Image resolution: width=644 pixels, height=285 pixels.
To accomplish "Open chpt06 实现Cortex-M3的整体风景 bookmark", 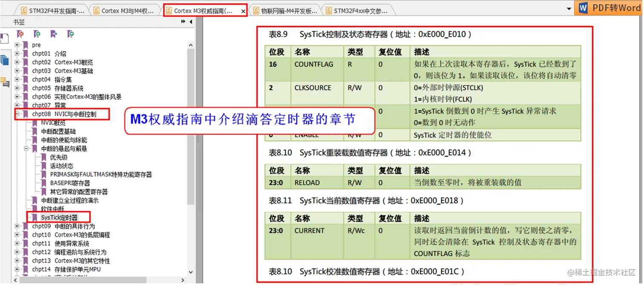I will (x=77, y=97).
